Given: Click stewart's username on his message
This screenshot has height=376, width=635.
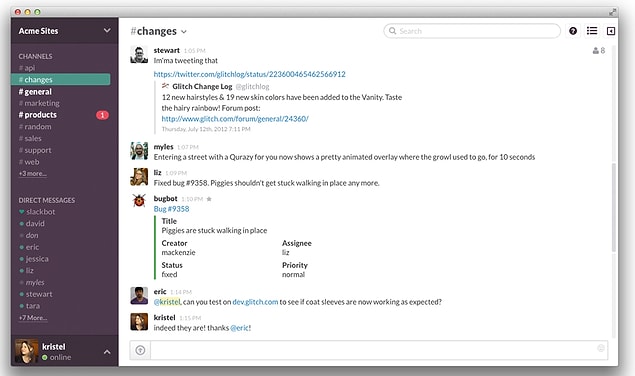Looking at the screenshot, I should click(x=166, y=51).
